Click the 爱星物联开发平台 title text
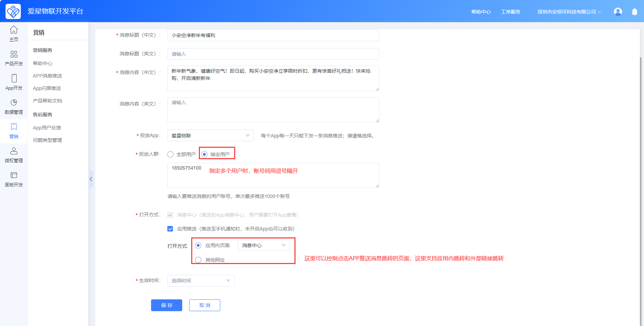The width and height of the screenshot is (644, 326). pos(55,11)
